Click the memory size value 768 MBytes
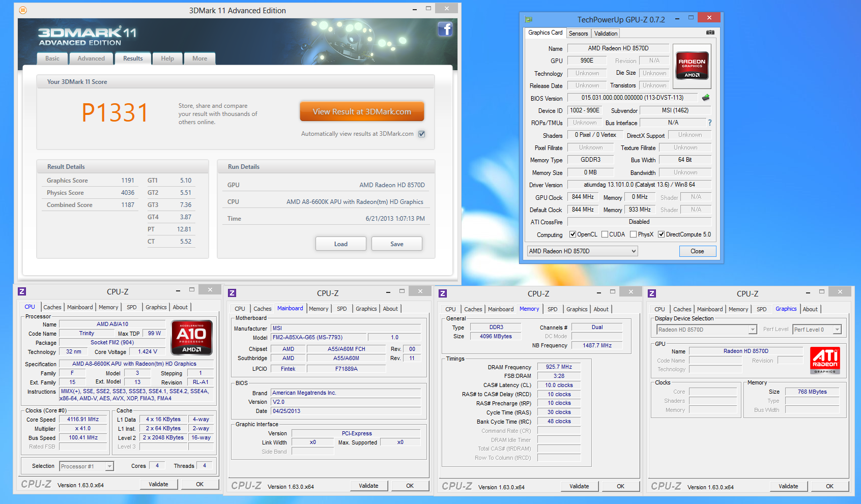The width and height of the screenshot is (861, 504). tap(812, 392)
